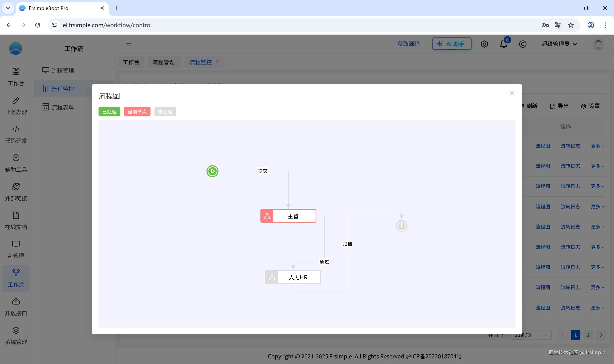614x364 pixels.
Task: Go to page 2 in pagination
Action: (588, 335)
